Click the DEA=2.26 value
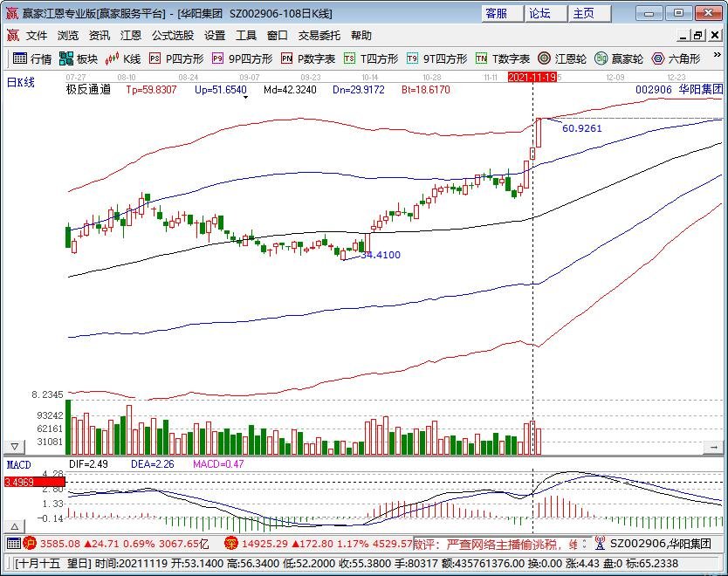The width and height of the screenshot is (728, 576). point(152,464)
